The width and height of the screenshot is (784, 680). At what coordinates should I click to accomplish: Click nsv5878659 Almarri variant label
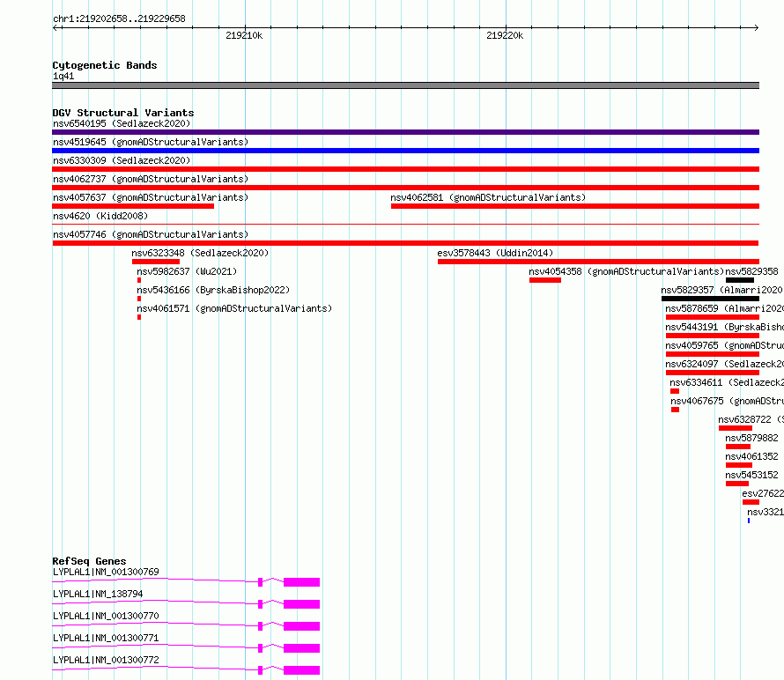pos(724,308)
